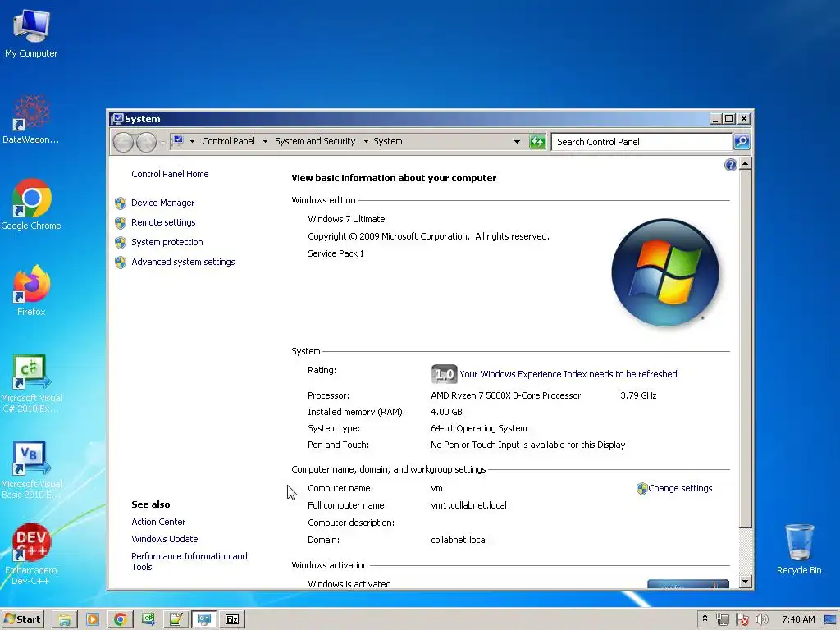Click the scrollbar up arrow
Screen dimensions: 840x630
[745, 164]
